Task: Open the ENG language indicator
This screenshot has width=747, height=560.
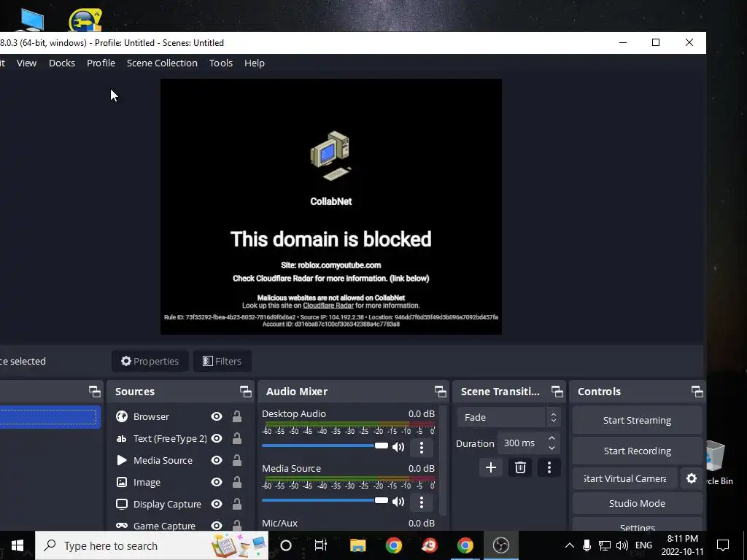Action: pos(643,545)
